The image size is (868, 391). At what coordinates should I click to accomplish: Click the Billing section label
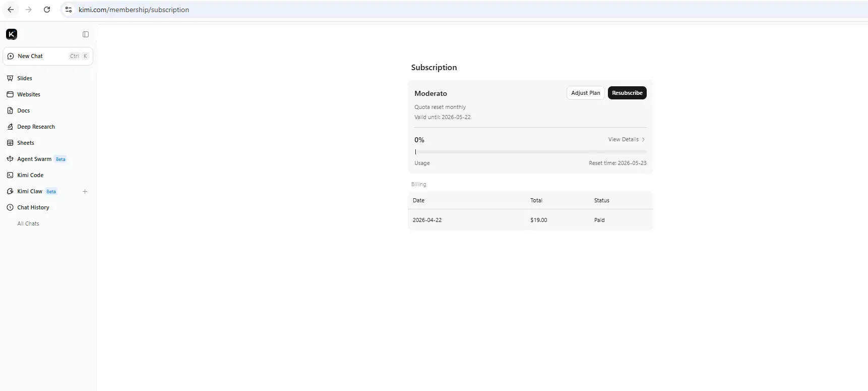pyautogui.click(x=418, y=184)
